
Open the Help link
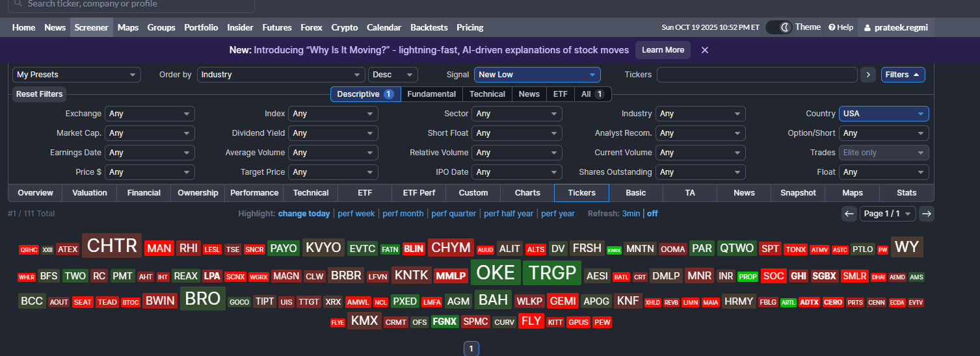(x=841, y=27)
